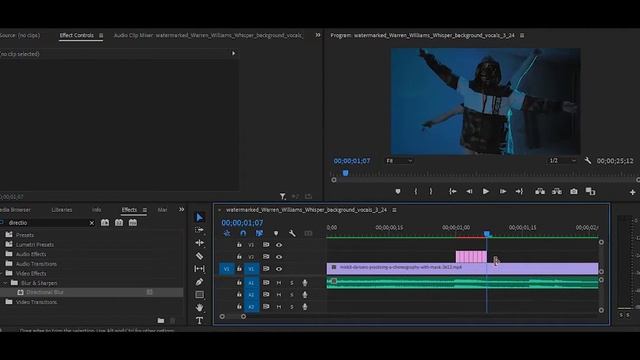The image size is (640, 360).
Task: Open the timeline sequence panel menu
Action: (394, 210)
